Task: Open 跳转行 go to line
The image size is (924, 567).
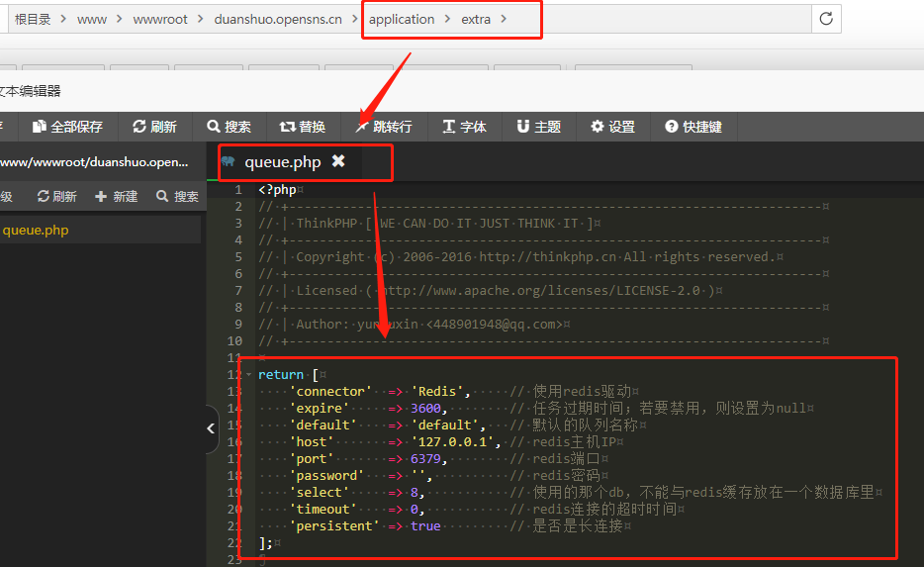Action: pyautogui.click(x=384, y=127)
